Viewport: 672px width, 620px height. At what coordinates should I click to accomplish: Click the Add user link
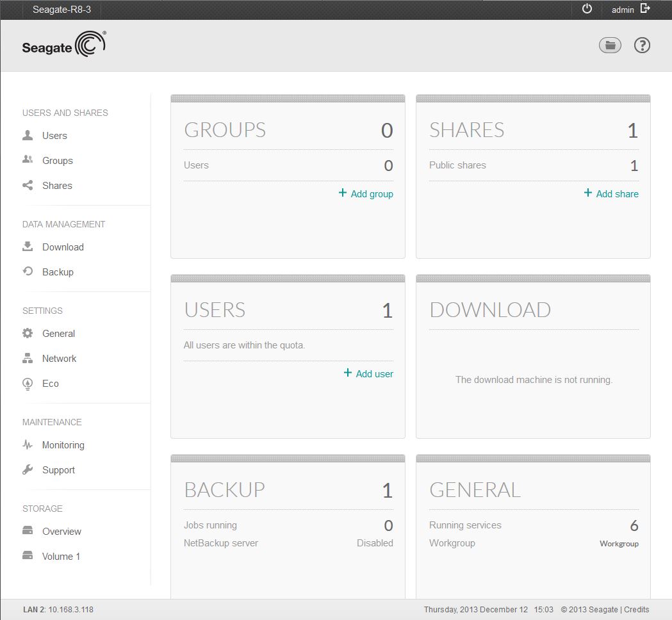[374, 374]
